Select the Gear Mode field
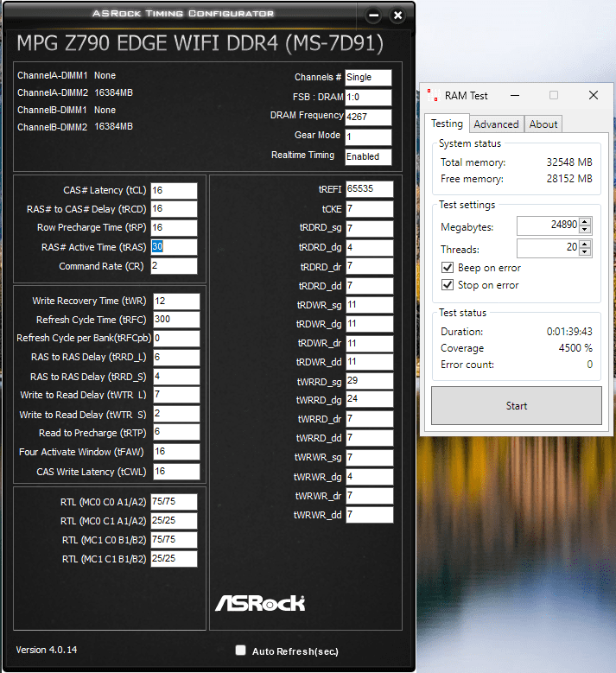Viewport: 616px width, 673px height. click(x=368, y=137)
